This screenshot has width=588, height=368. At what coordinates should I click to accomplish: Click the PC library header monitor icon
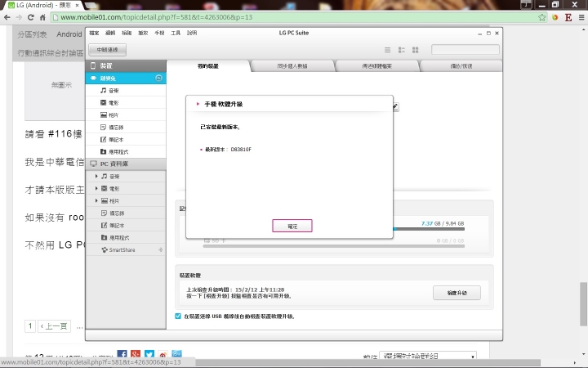pos(93,164)
